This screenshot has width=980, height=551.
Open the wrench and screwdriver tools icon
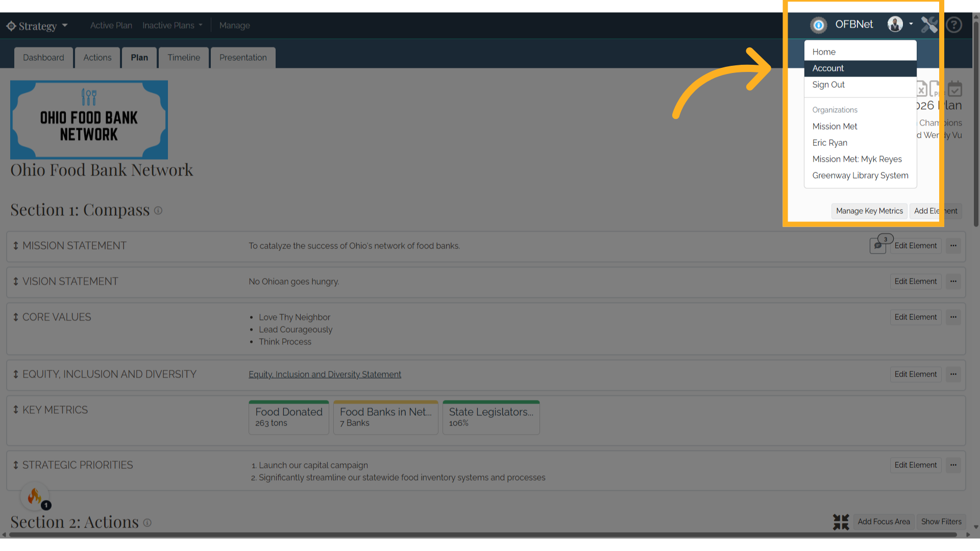(x=929, y=24)
